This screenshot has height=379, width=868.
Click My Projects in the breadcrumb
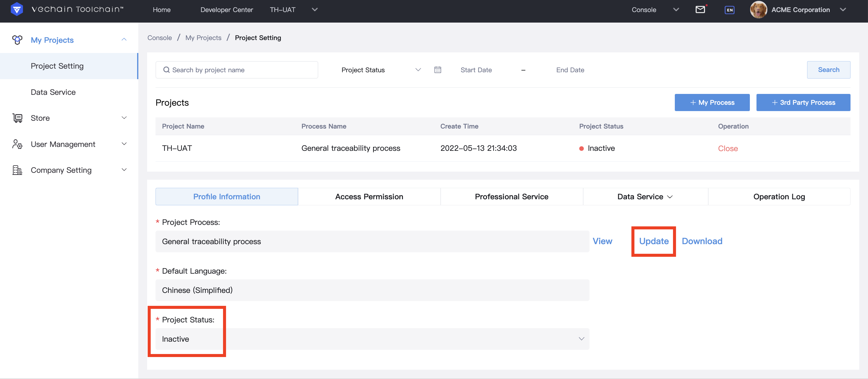pos(203,38)
